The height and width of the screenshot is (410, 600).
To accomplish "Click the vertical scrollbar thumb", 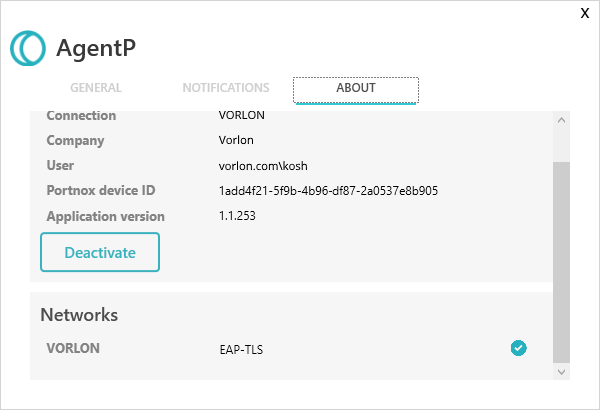I will (x=560, y=260).
